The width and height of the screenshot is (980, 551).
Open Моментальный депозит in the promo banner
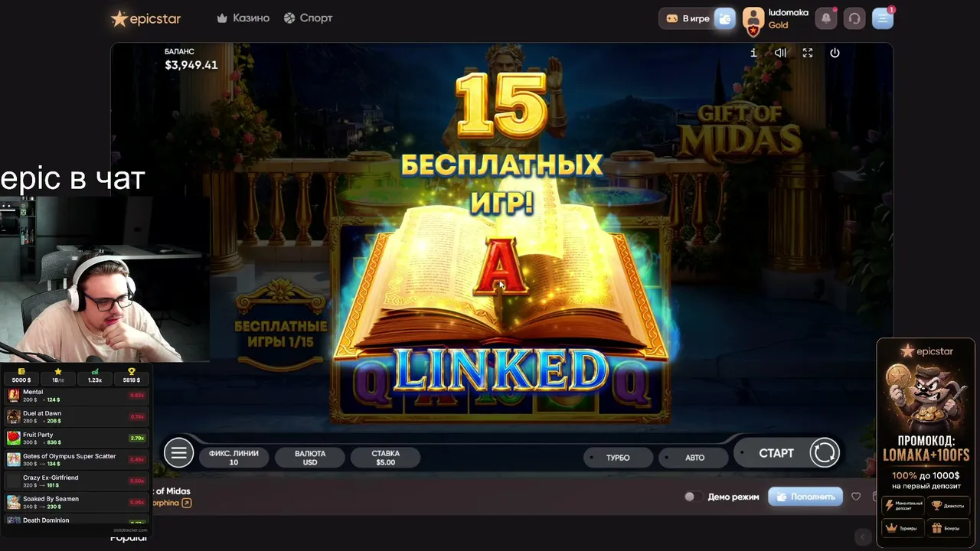point(902,506)
